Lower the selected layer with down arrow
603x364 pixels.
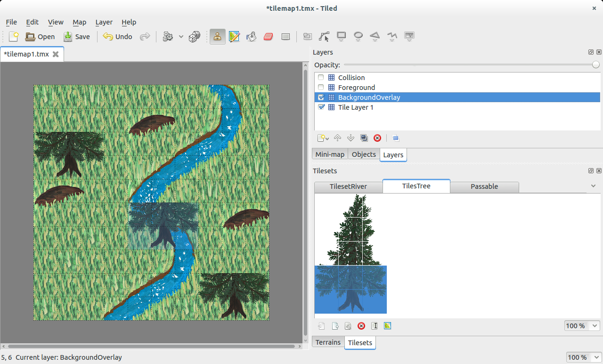[350, 138]
